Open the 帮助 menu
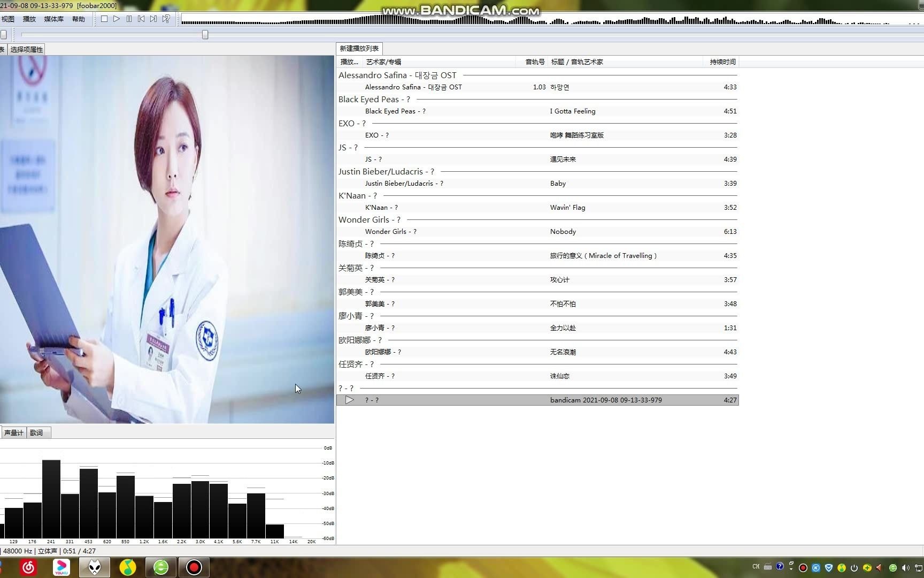 pos(79,19)
